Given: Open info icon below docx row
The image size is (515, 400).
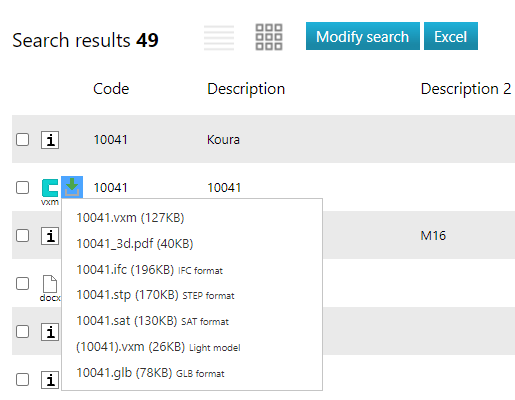Looking at the screenshot, I should [x=50, y=332].
